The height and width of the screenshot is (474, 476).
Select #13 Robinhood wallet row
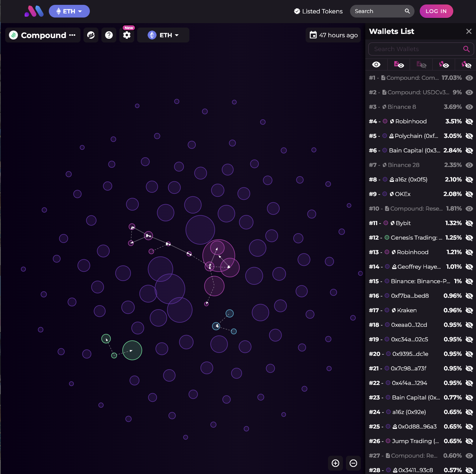(x=421, y=252)
